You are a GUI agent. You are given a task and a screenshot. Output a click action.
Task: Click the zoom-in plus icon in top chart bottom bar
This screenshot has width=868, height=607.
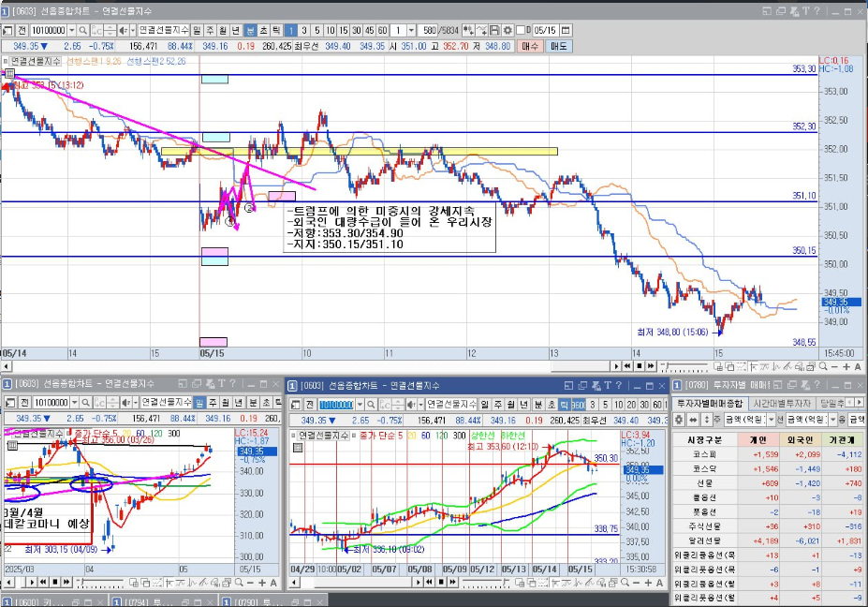(846, 366)
